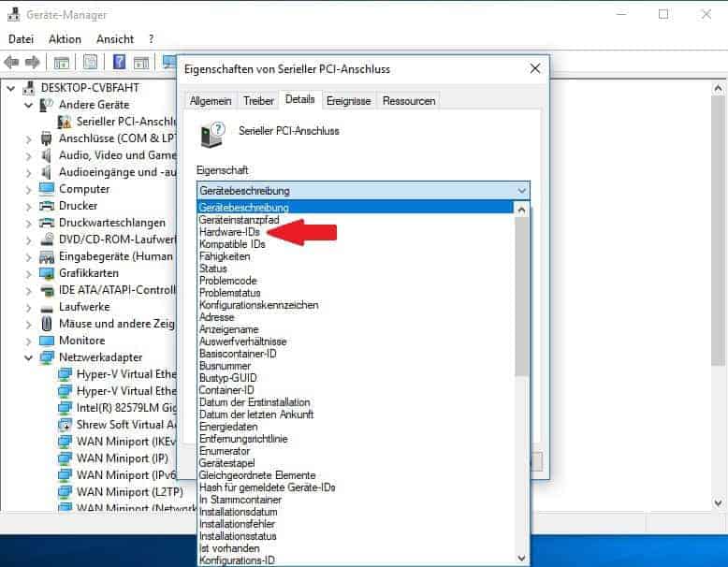Image resolution: width=728 pixels, height=567 pixels.
Task: Click the Shrew Soft Virtual adapter icon
Action: pyautogui.click(x=65, y=425)
